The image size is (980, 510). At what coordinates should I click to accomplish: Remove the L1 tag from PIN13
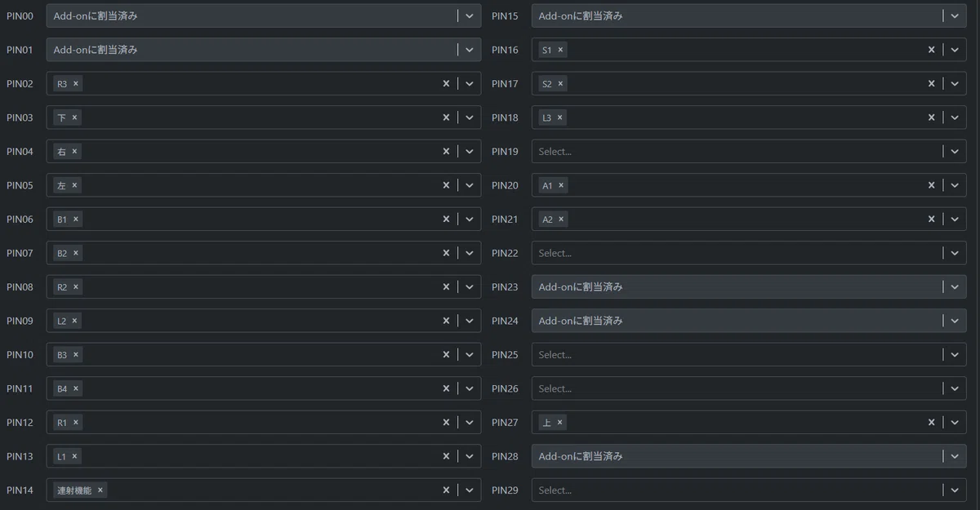(x=74, y=457)
